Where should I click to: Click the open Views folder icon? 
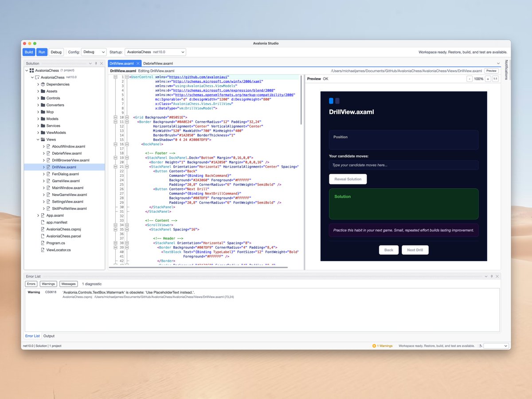[43, 140]
